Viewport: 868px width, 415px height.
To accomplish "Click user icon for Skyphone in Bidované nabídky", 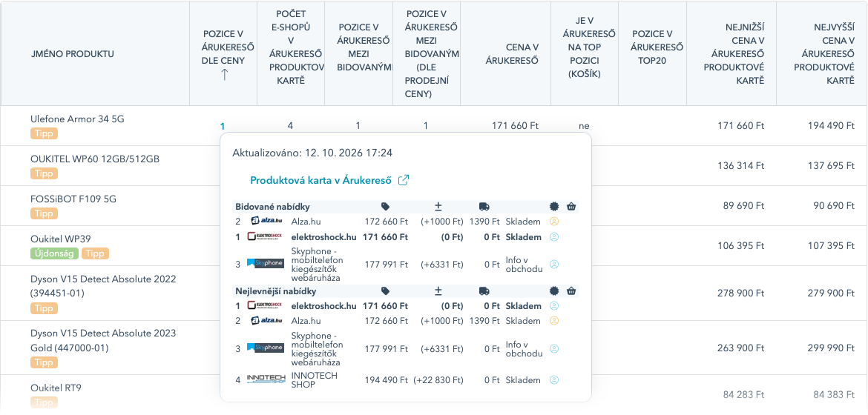I will tap(554, 264).
